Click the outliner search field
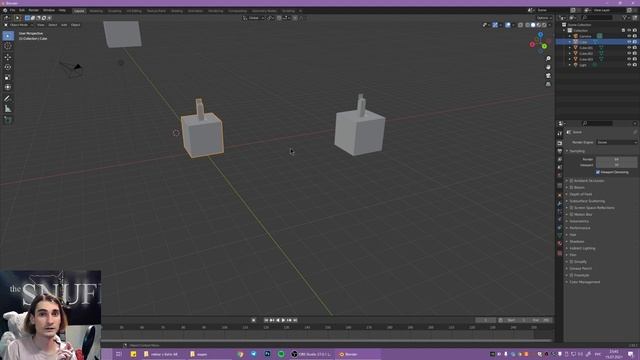Image resolution: width=640 pixels, height=360 pixels. click(598, 18)
